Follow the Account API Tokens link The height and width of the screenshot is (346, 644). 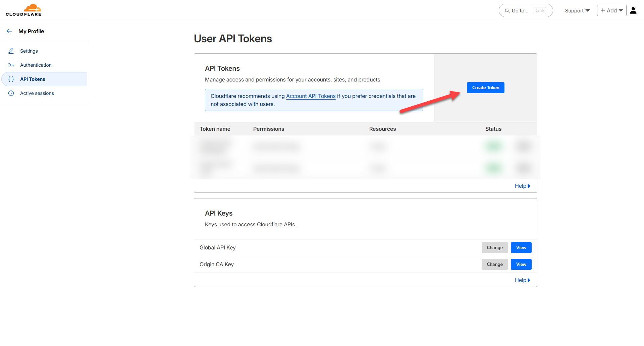pyautogui.click(x=311, y=96)
